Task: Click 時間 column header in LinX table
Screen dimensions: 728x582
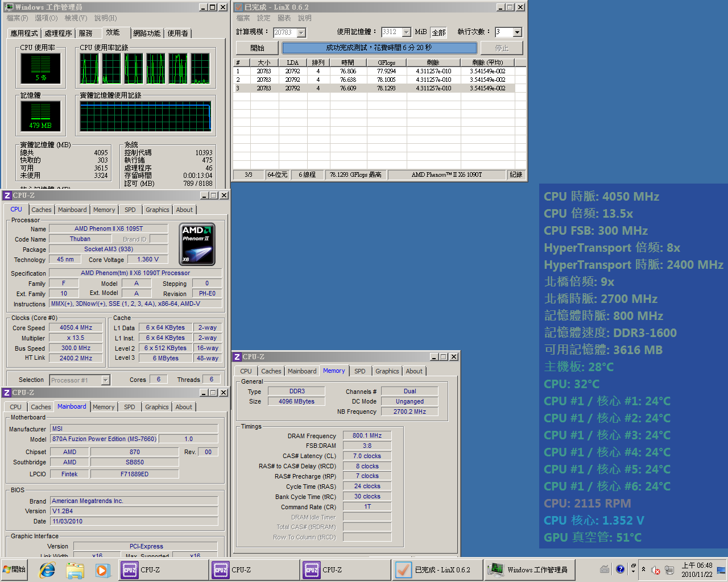Action: [x=348, y=63]
